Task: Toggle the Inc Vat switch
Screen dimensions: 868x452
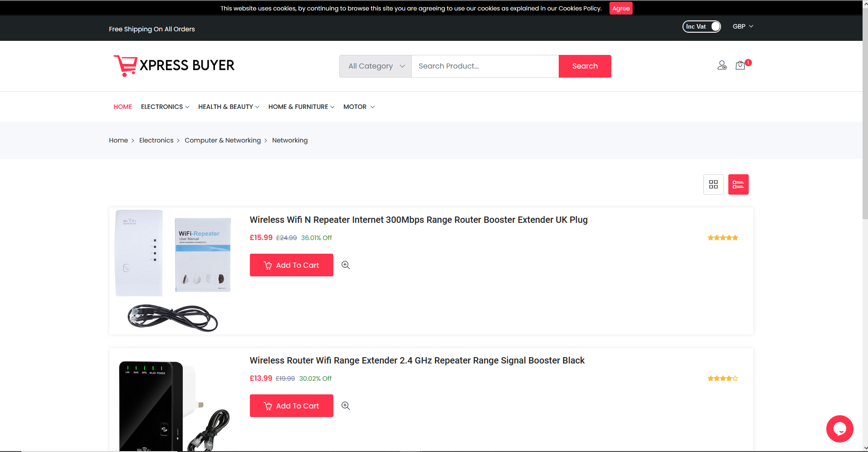Action: 702,27
